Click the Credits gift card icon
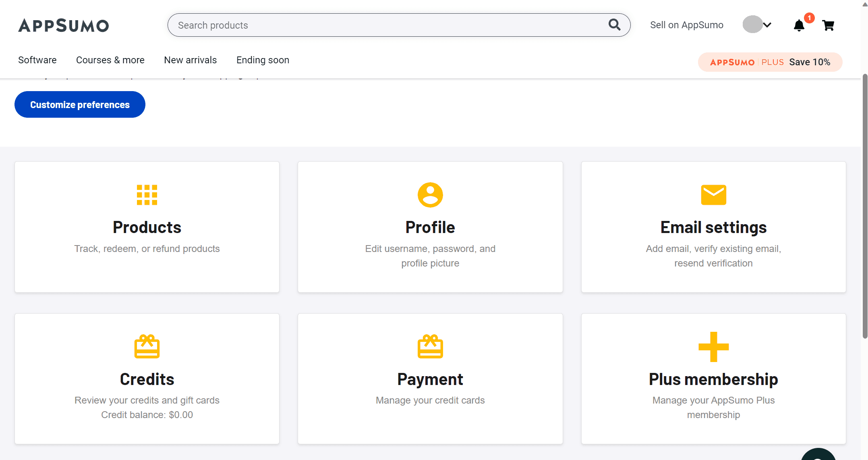The image size is (868, 460). 147,346
